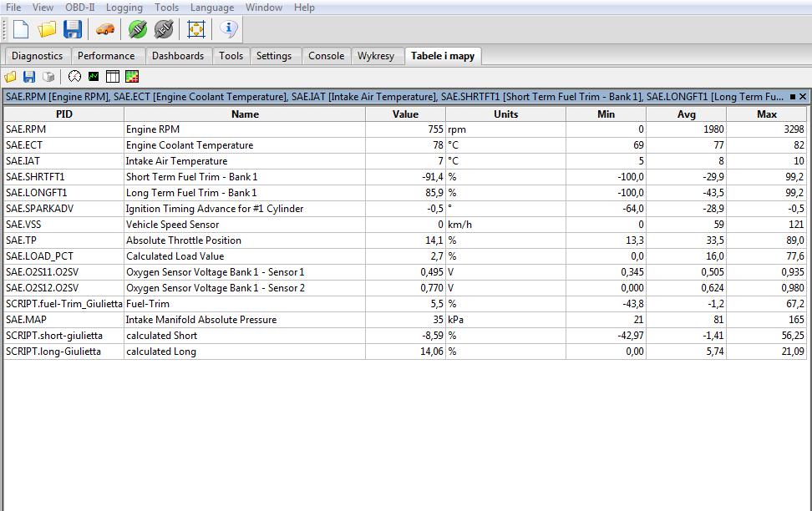
Task: Click the green Connect plug icon
Action: (x=138, y=29)
